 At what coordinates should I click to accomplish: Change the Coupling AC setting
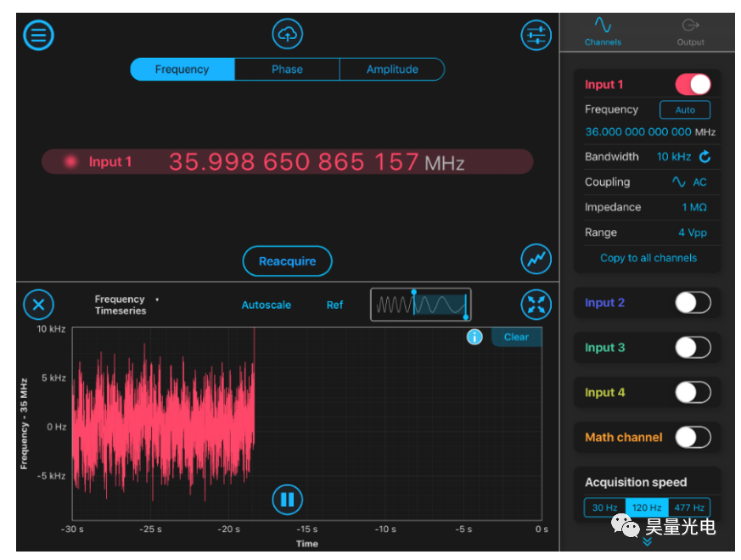(699, 182)
